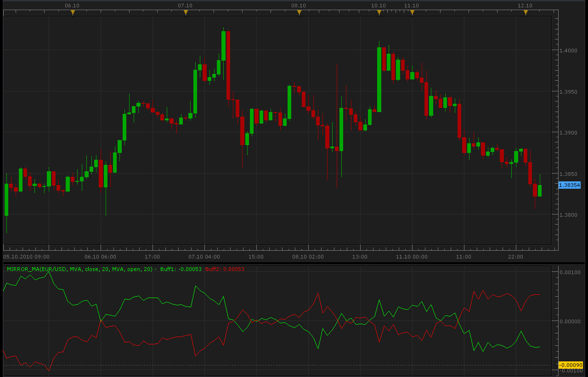Click the 07.10 day marker triangle
Screen dimensions: 588x377
pos(186,13)
